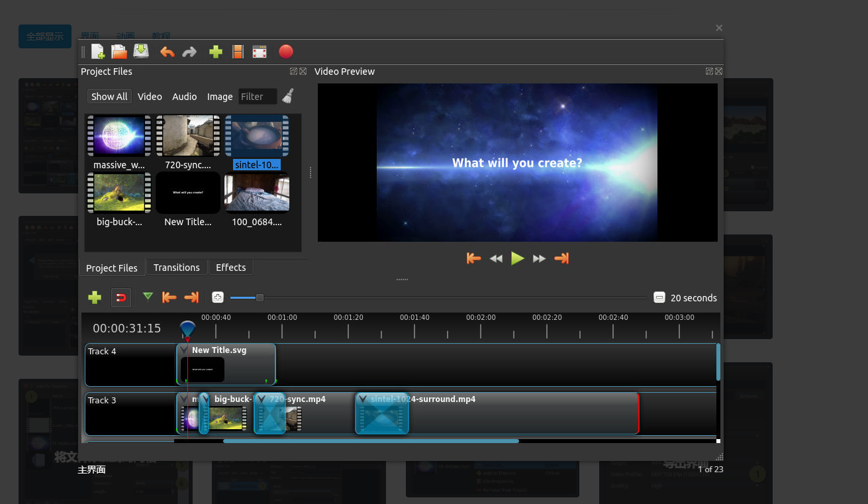
Task: Click the red Export Video button
Action: (286, 52)
